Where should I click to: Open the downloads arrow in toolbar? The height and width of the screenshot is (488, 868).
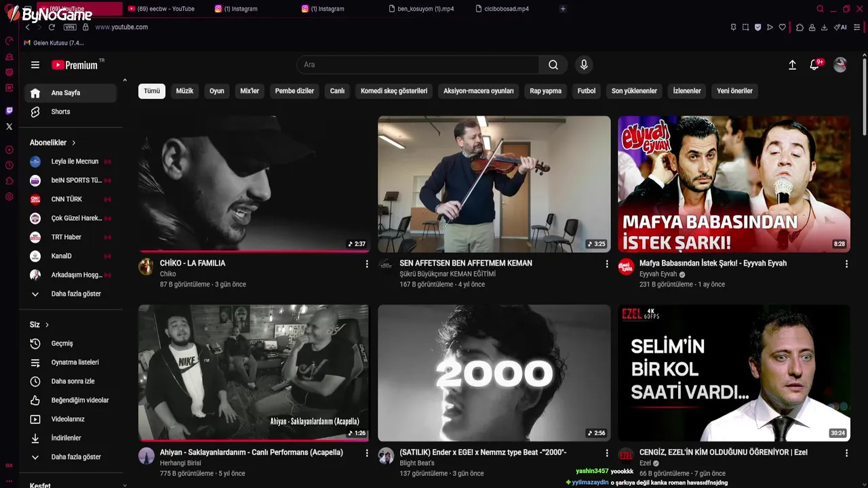point(824,27)
